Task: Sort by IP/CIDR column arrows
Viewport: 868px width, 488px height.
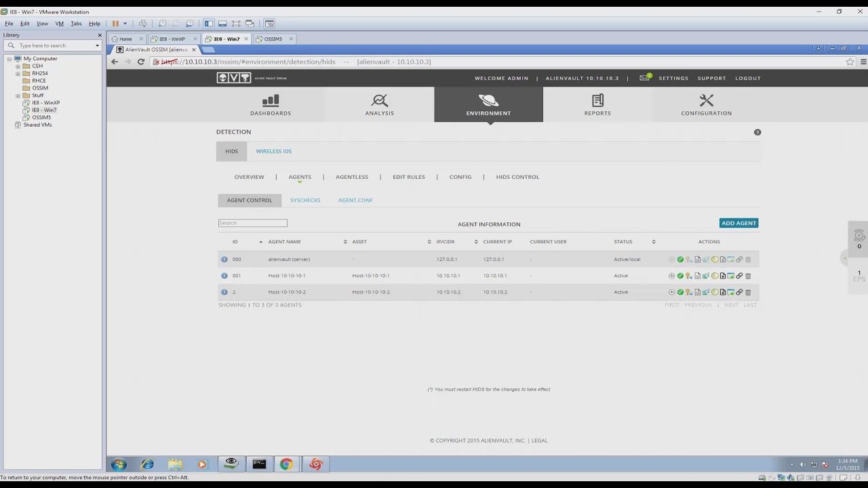Action: coord(476,242)
